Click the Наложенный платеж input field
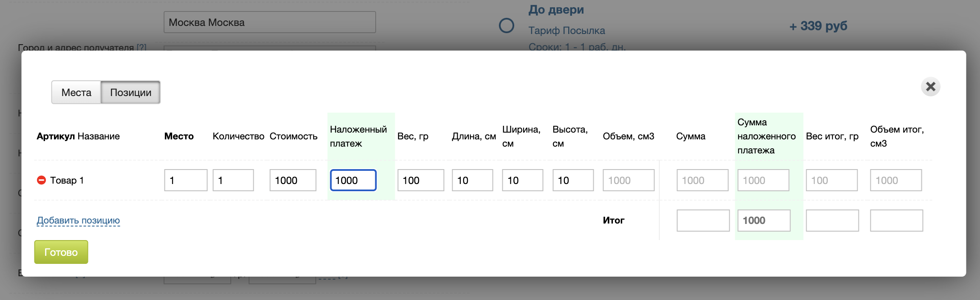The image size is (980, 300). pyautogui.click(x=353, y=180)
